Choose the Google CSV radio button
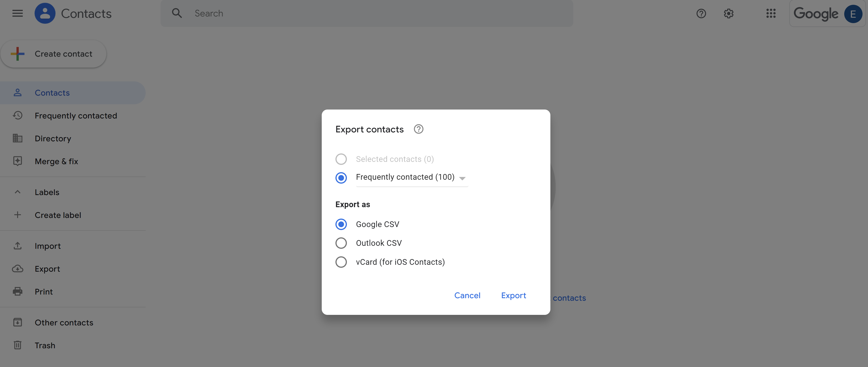This screenshot has height=367, width=868. (341, 225)
